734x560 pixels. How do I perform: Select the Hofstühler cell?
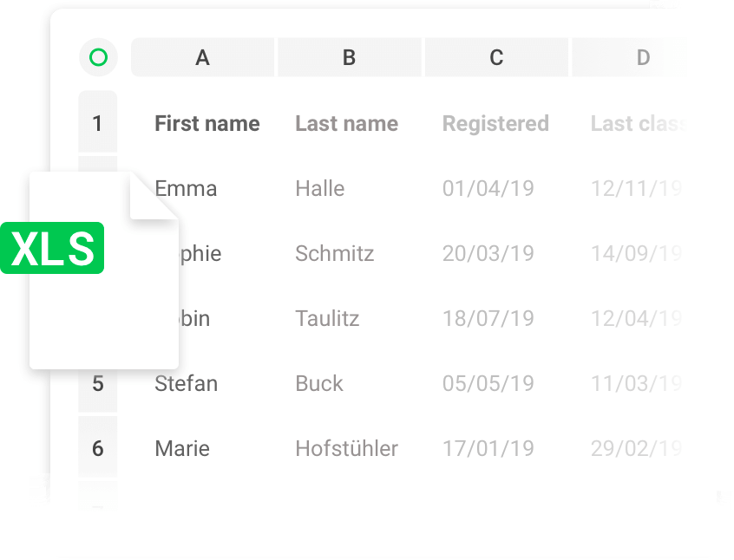346,448
